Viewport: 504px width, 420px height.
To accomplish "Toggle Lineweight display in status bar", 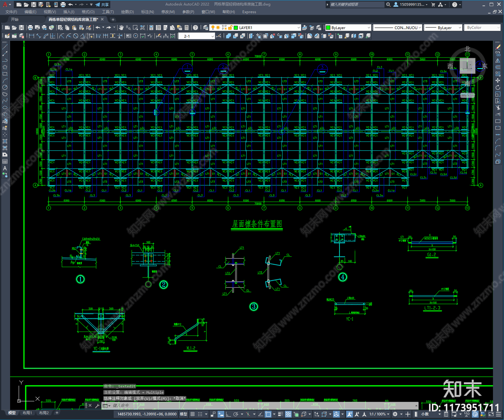I will click(280, 414).
